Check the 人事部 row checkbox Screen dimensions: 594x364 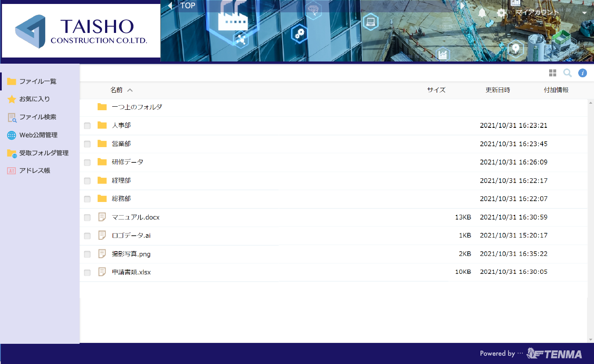coord(87,126)
